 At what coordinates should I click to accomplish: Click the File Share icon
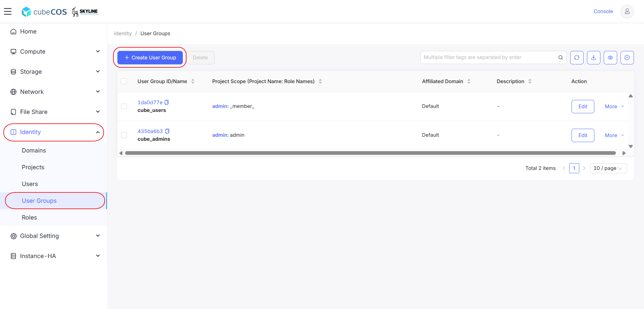(x=13, y=112)
